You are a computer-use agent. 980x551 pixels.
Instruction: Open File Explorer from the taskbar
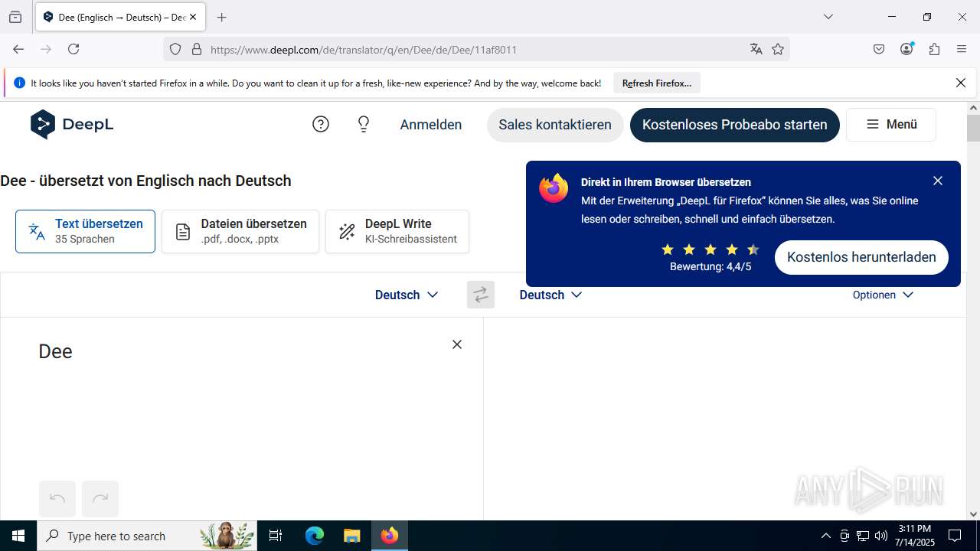351,536
